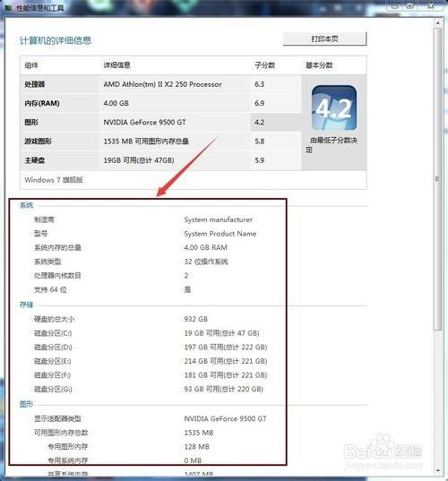Click 1535 MB 可用图形内存总量 text
This screenshot has width=448, height=481.
tap(146, 142)
